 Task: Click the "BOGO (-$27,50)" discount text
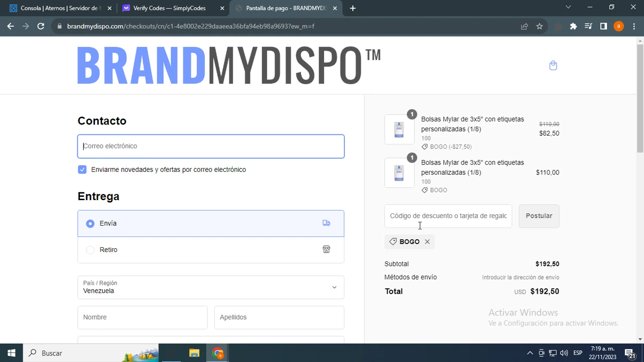click(x=451, y=147)
